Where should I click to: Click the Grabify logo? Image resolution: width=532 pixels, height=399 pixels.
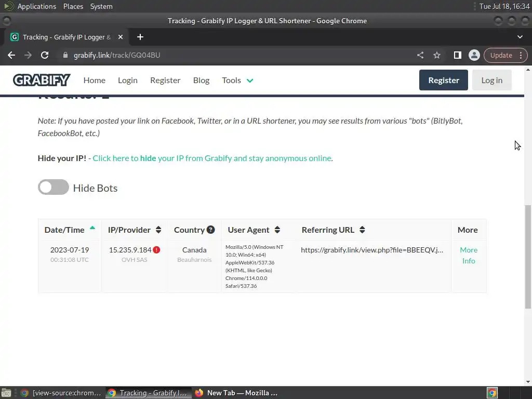click(42, 81)
